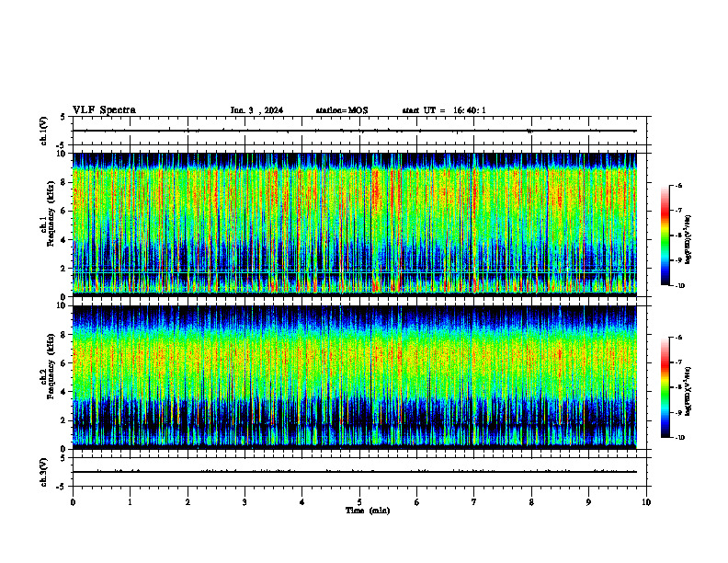The image size is (728, 563).
Task: Click the time axis tick label '3'
Action: click(245, 502)
